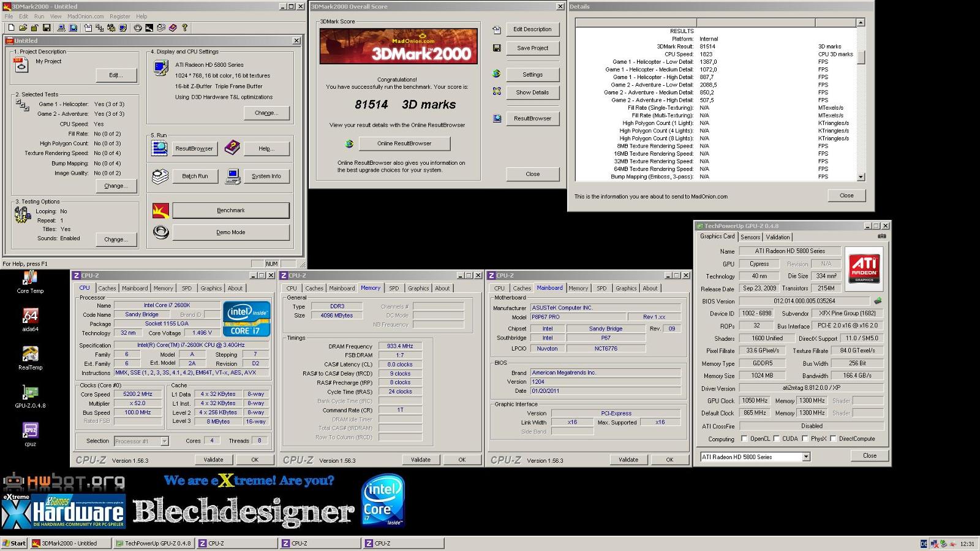Click the Testing Options gear icon

[x=23, y=215]
